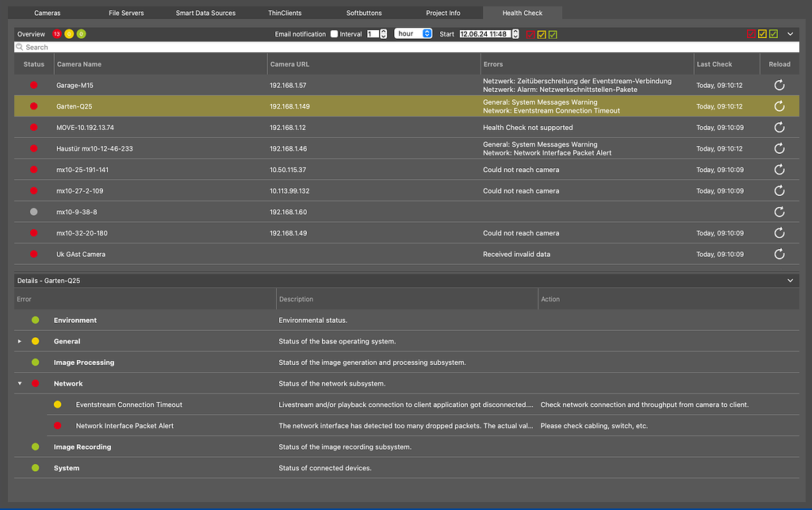Viewport: 812px width, 510px height.
Task: Collapse the Network error group
Action: [20, 383]
